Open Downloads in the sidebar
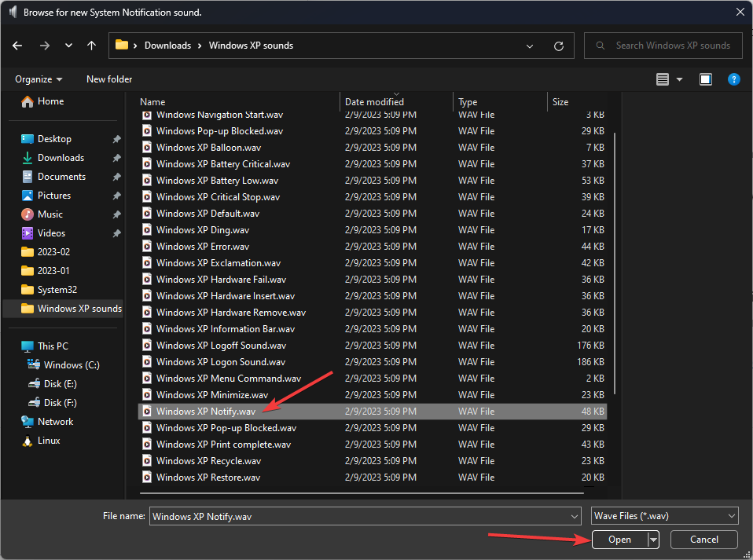Image resolution: width=753 pixels, height=560 pixels. [53, 157]
